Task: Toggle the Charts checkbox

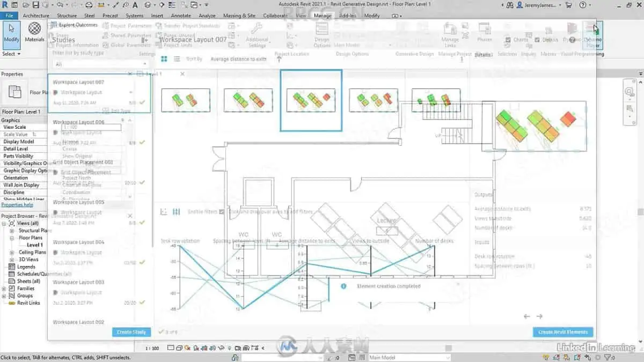Action: [x=508, y=40]
